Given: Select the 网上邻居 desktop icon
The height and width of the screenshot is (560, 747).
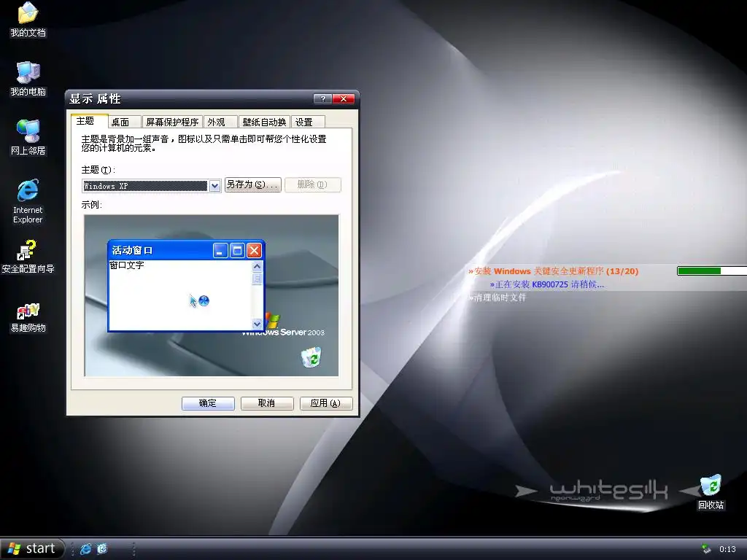Looking at the screenshot, I should point(28,137).
